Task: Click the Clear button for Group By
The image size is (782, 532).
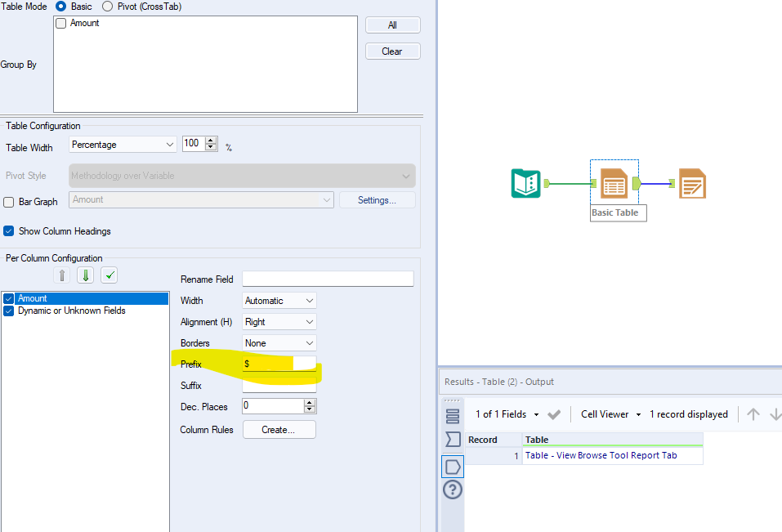Action: pyautogui.click(x=393, y=51)
